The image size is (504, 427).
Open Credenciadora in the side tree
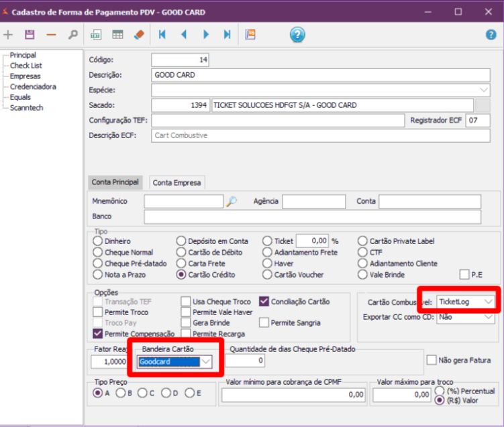coord(33,86)
